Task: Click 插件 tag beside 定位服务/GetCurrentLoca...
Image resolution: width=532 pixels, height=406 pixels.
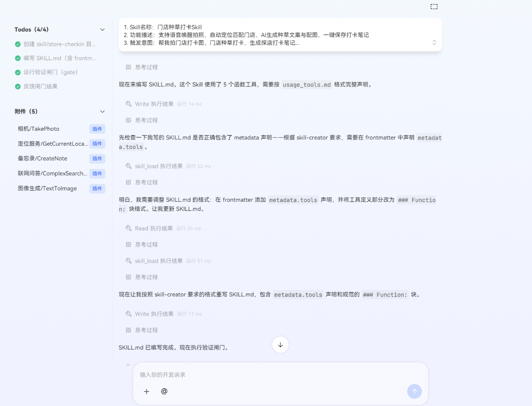Action: click(x=97, y=144)
